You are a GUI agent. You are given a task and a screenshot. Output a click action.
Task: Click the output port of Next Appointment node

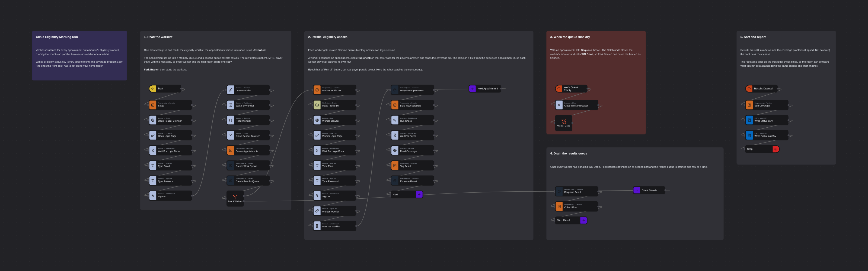click(x=501, y=89)
